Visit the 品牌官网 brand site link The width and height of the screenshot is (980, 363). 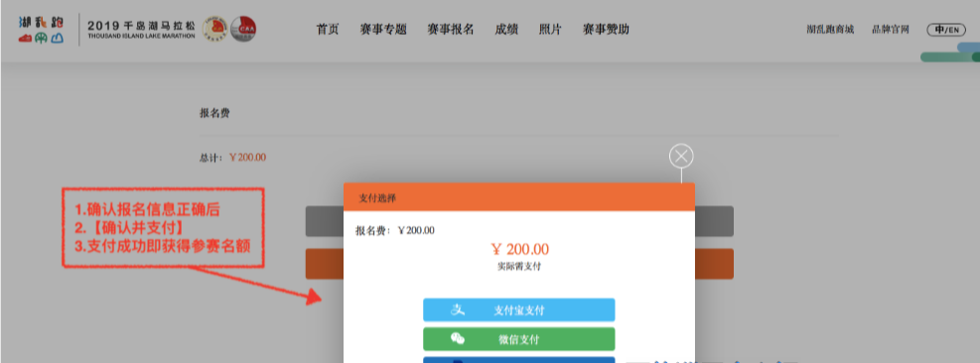tap(891, 30)
